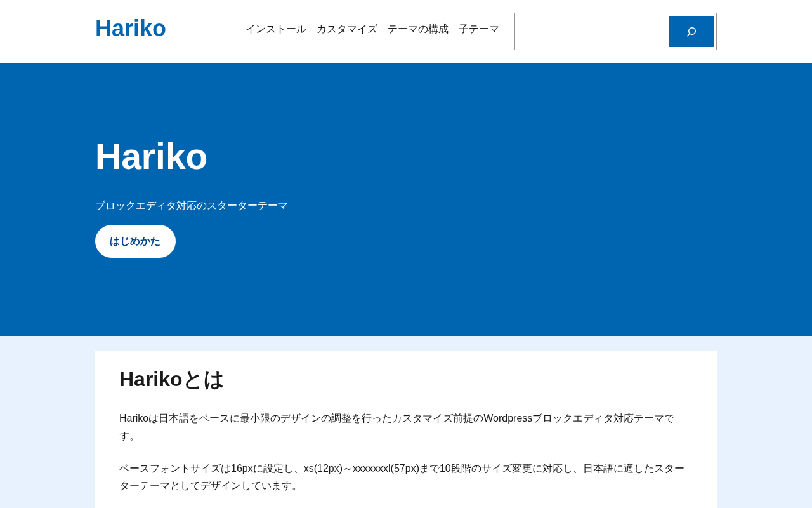Viewport: 812px width, 508px height.
Task: Open the 子テーマ navigation link
Action: [479, 29]
